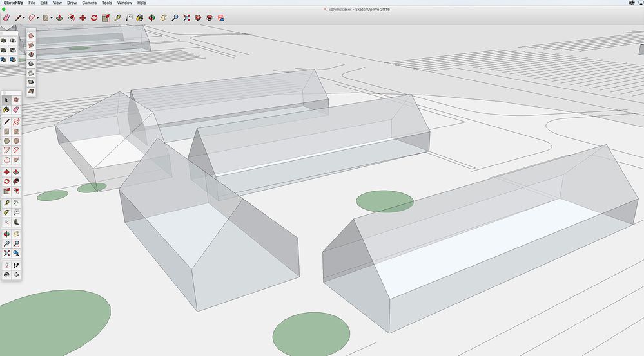Click the Make Component tool in side palette

point(16,100)
